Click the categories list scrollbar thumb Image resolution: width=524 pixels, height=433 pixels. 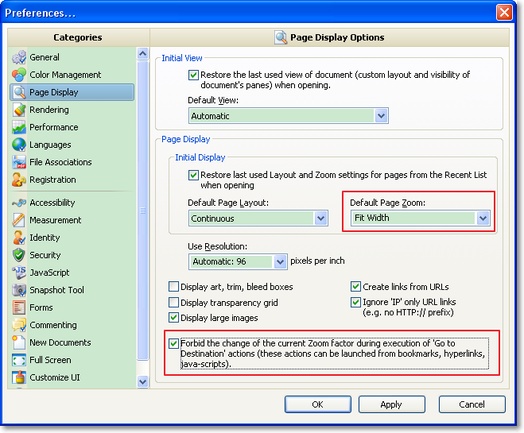click(143, 210)
